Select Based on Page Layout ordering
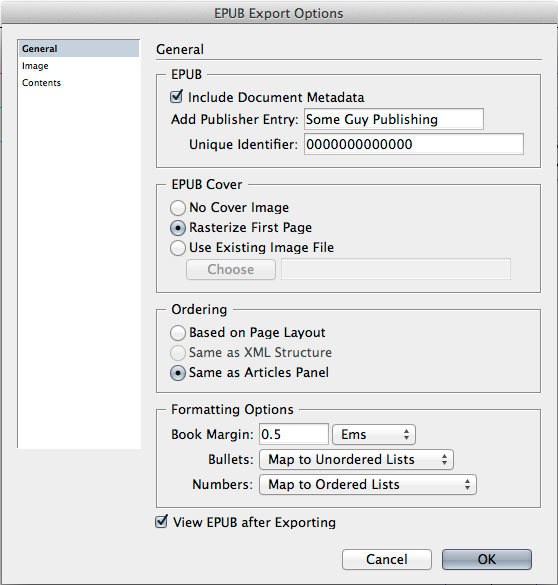Viewport: 558px width, 585px height. pos(178,333)
